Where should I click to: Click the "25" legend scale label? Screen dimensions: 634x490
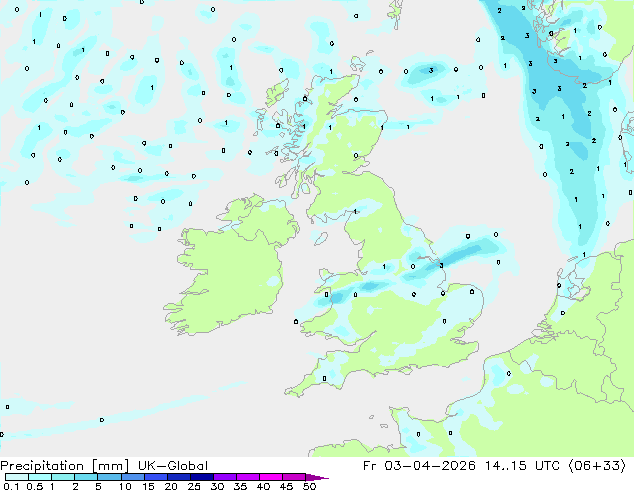(x=194, y=486)
